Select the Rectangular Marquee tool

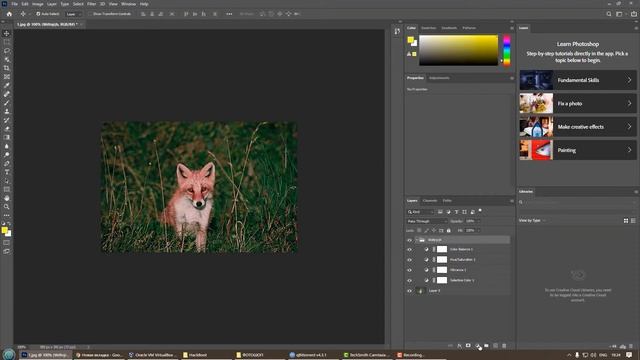[x=7, y=42]
